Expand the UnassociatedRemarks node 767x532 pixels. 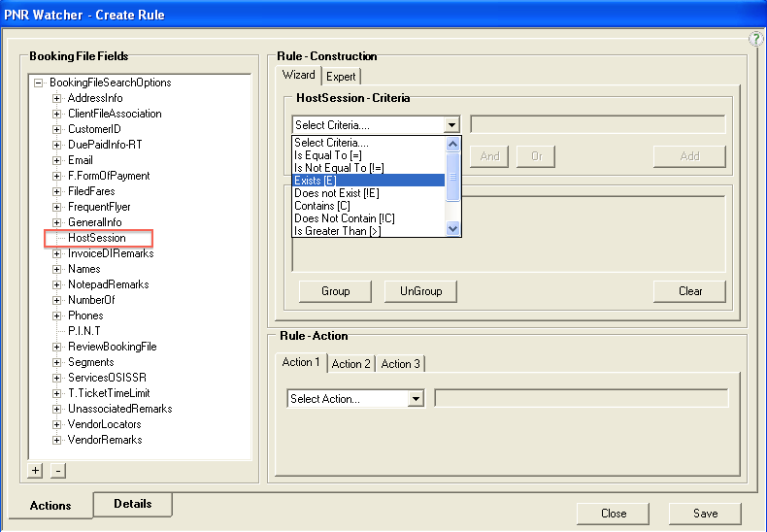click(56, 410)
